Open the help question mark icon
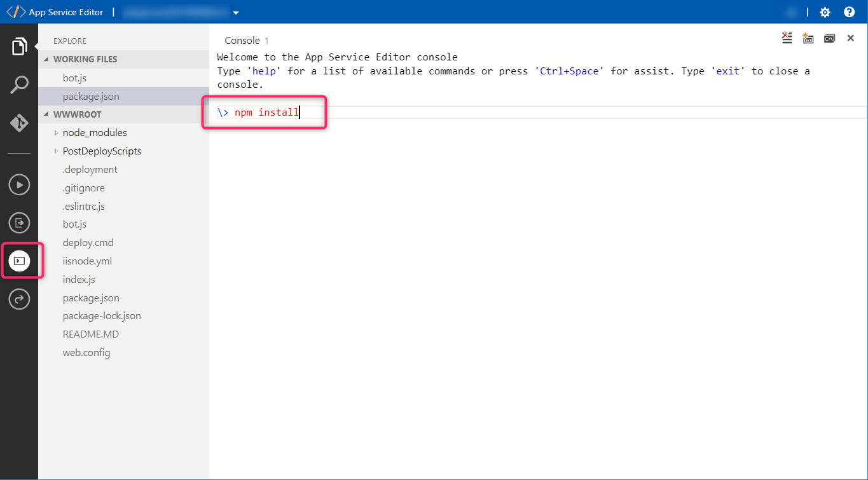This screenshot has width=868, height=480. 849,12
